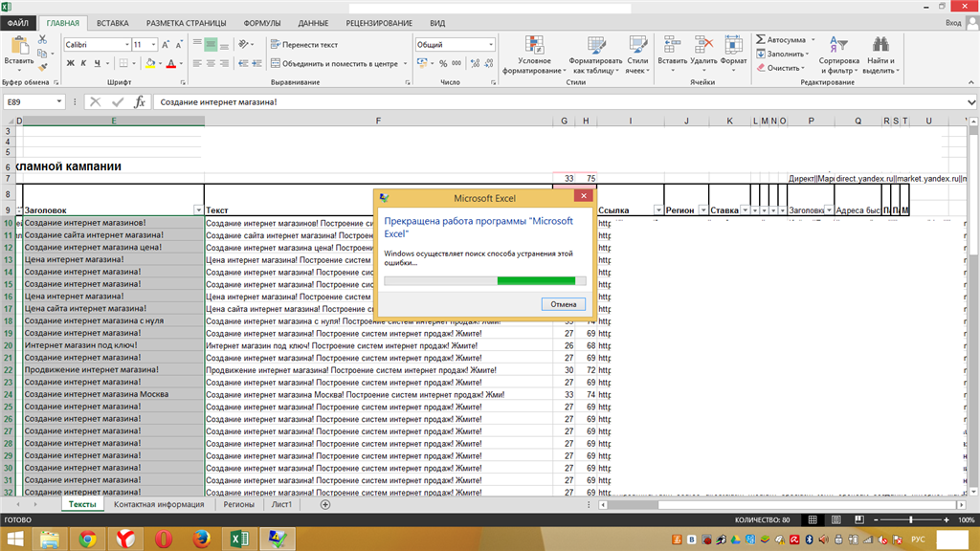The width and height of the screenshot is (980, 551).
Task: Click the red font color icon
Action: coord(171,63)
